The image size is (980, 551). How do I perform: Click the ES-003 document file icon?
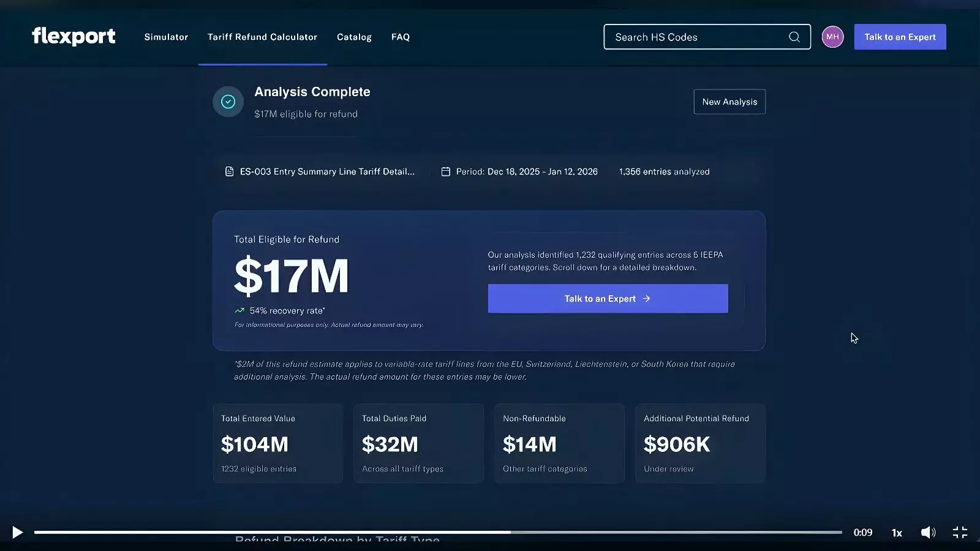pos(229,171)
